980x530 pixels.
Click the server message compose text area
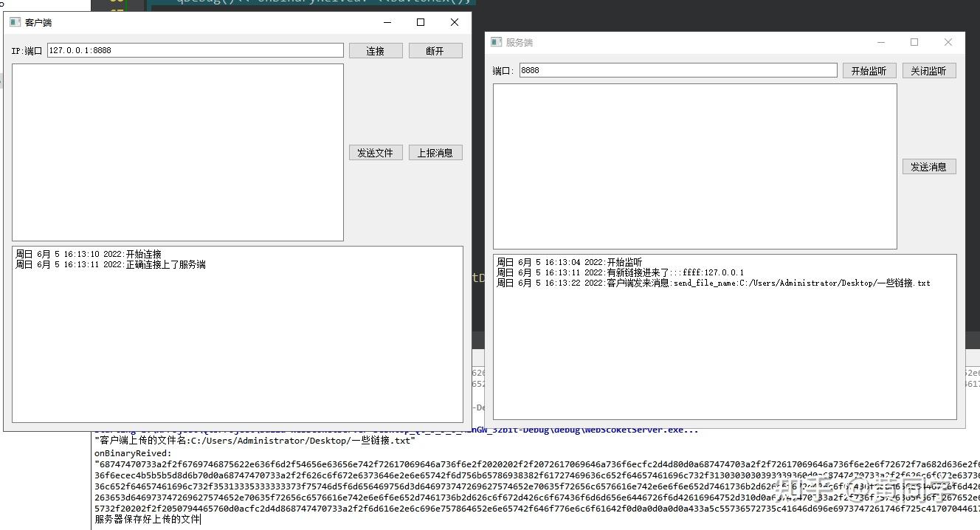coord(695,166)
